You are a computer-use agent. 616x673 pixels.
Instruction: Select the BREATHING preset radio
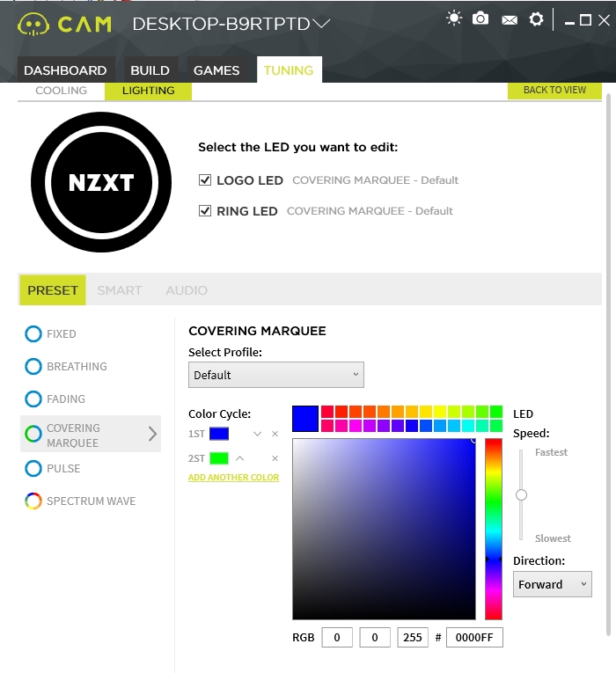(33, 367)
